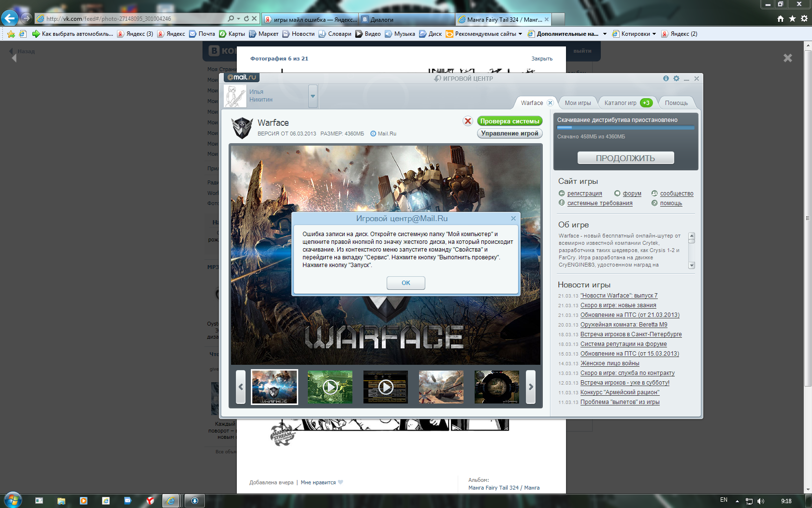The height and width of the screenshot is (508, 812).
Task: Open системные требования link
Action: (599, 203)
